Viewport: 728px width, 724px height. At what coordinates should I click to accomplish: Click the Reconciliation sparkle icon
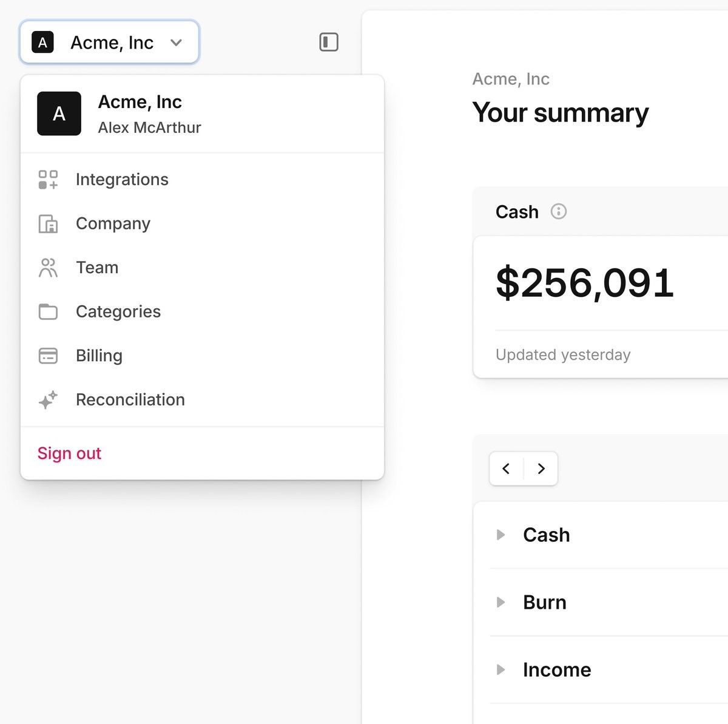click(x=48, y=400)
